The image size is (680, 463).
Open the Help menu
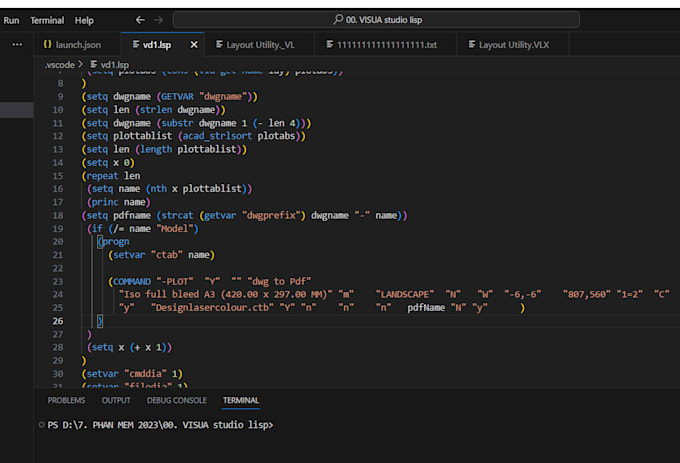pos(84,20)
